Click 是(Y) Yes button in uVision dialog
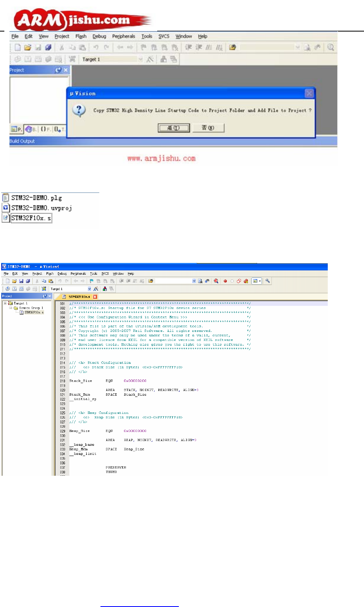364x607 pixels. point(174,128)
